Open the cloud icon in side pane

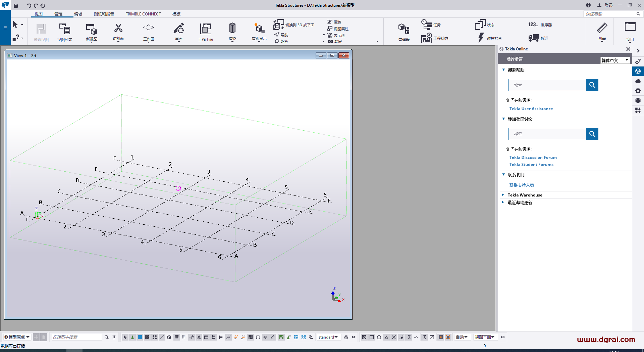coord(638,81)
